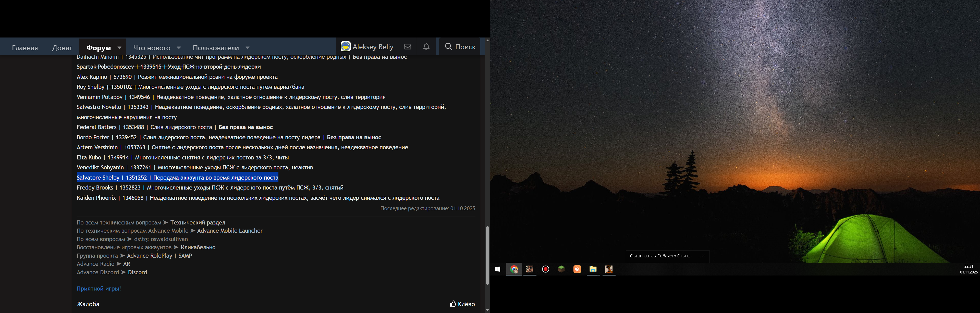Click the Жалоба report link

coord(88,304)
